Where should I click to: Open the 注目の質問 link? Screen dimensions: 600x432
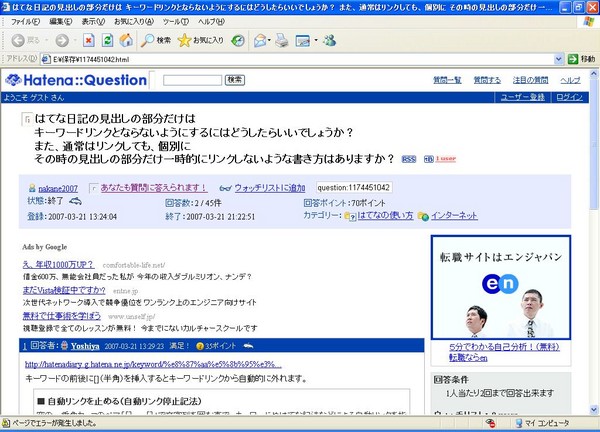(530, 80)
